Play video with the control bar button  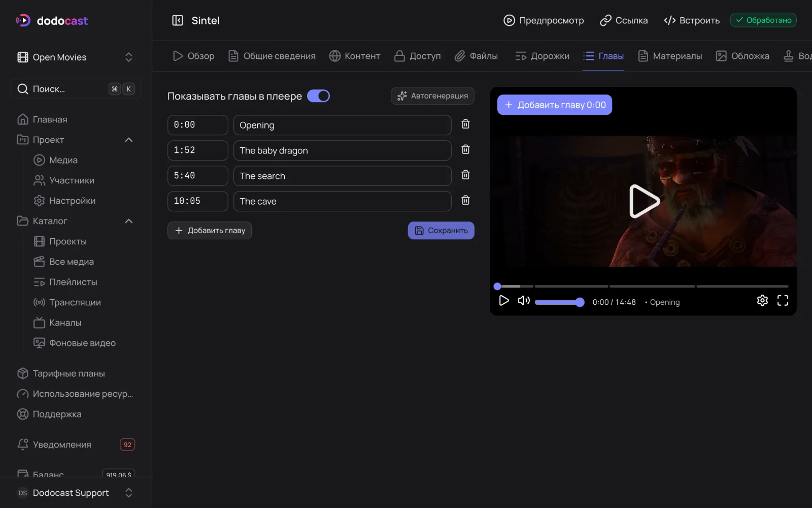coord(503,301)
